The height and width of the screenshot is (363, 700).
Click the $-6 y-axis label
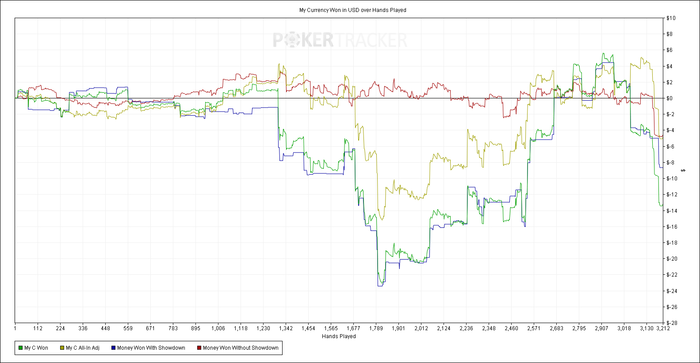coord(671,146)
